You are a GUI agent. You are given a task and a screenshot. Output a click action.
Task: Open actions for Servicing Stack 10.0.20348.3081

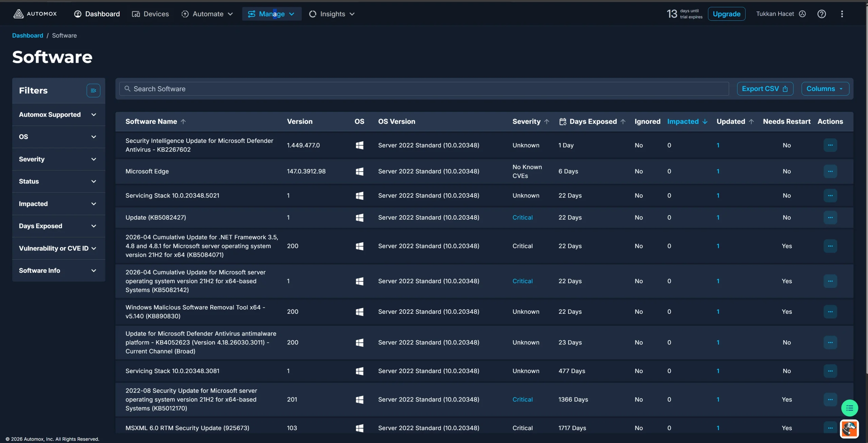point(830,371)
